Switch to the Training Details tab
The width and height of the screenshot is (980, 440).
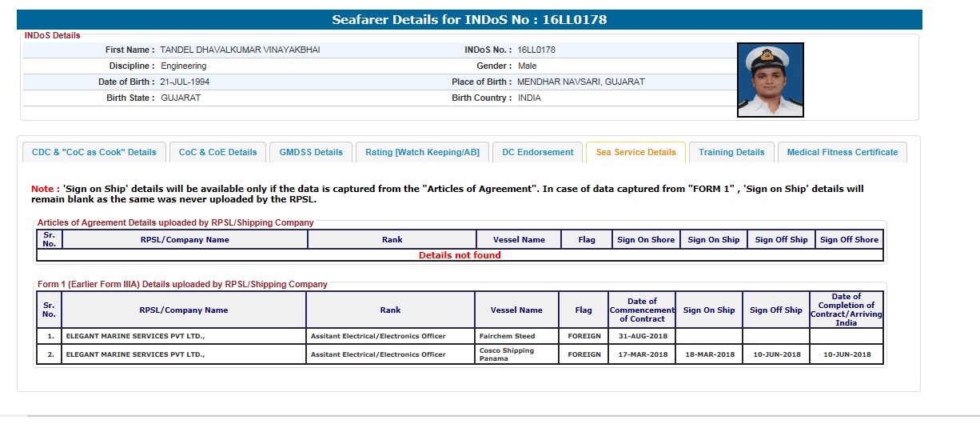click(731, 152)
